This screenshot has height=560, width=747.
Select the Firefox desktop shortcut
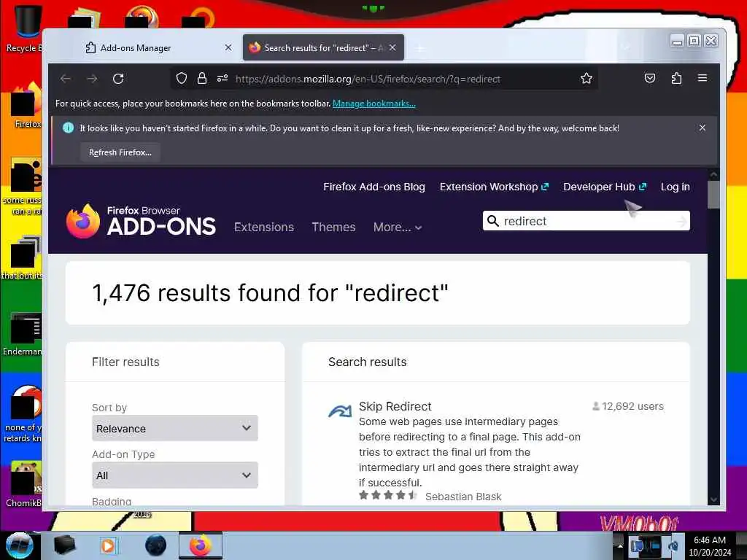[27, 106]
